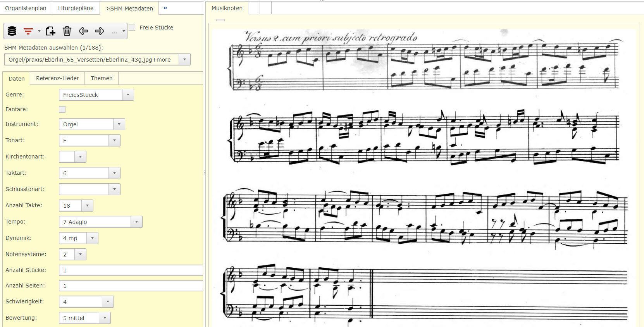The image size is (644, 327).
Task: Select the Musiknoten tab
Action: [x=227, y=8]
